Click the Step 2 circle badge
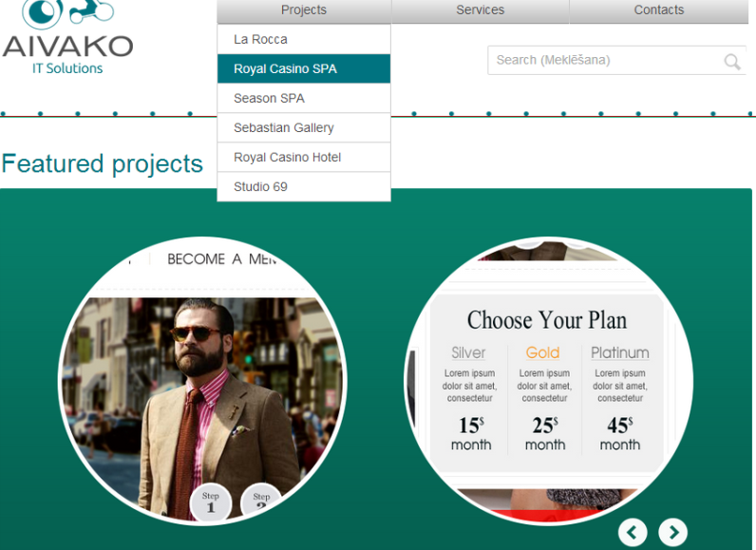Viewport: 756px width, 550px height. pyautogui.click(x=261, y=500)
